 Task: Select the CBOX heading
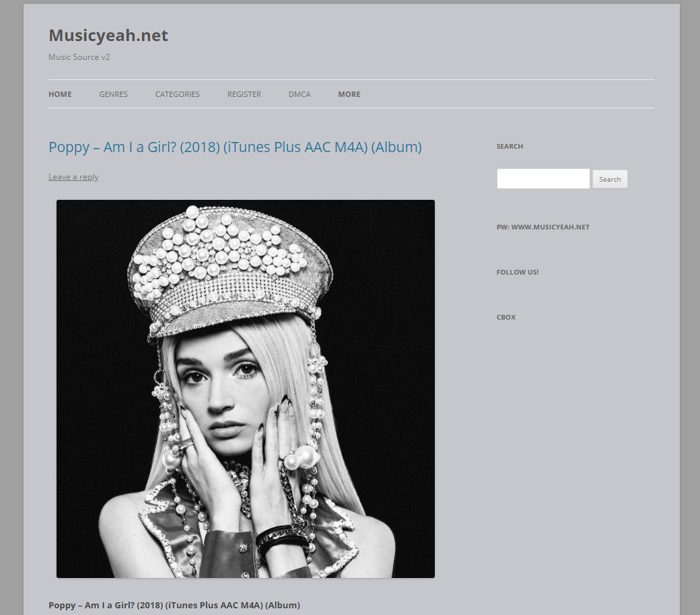[x=505, y=317]
